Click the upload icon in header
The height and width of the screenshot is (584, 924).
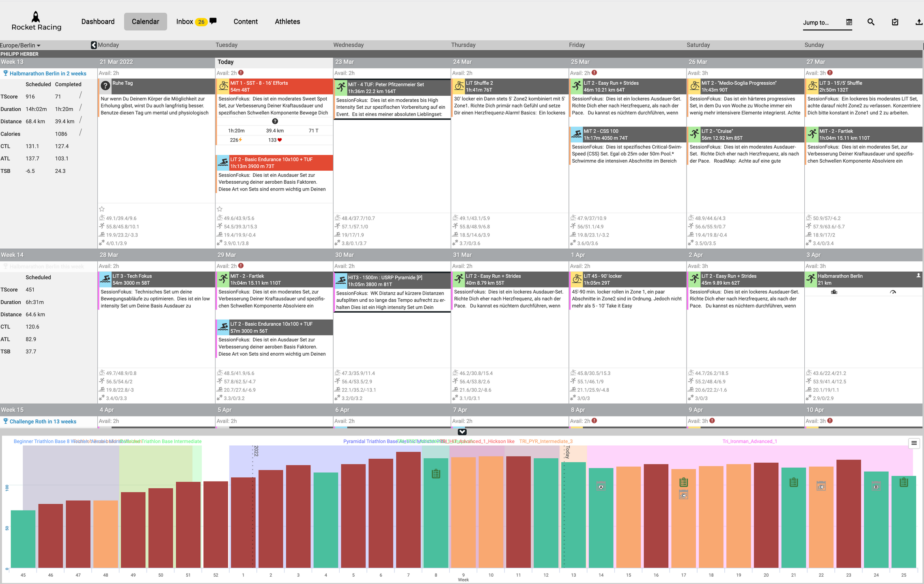[919, 22]
